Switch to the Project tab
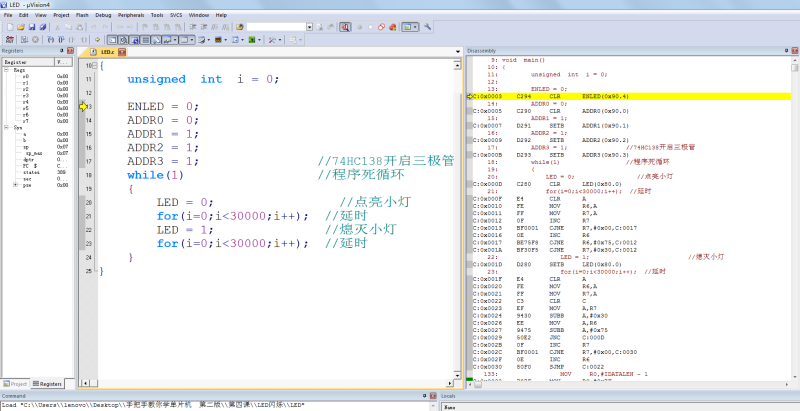Screen dimensions: 800x411 click(x=16, y=383)
